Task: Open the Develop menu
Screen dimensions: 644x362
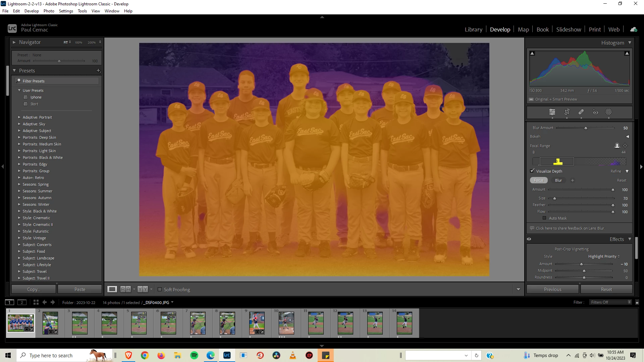Action: tap(32, 11)
